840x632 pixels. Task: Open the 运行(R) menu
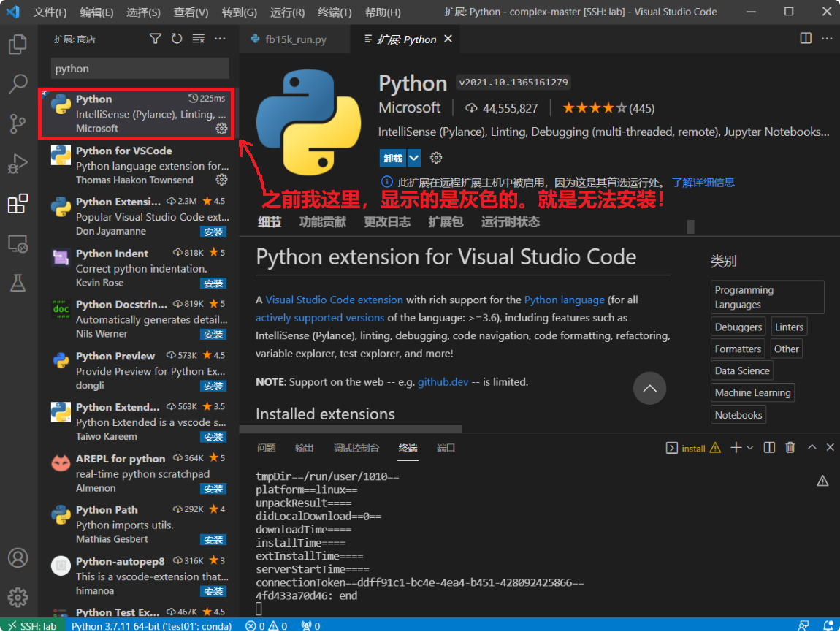287,12
